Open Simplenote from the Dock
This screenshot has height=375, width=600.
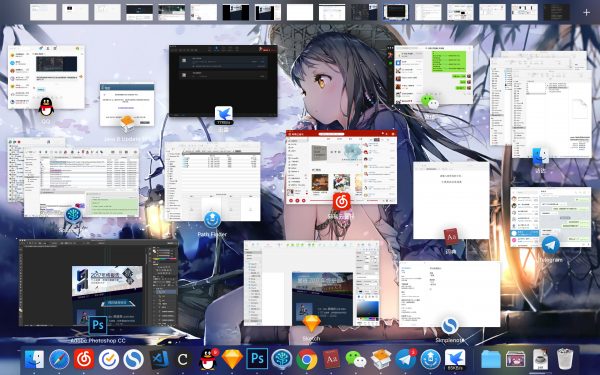pyautogui.click(x=134, y=360)
